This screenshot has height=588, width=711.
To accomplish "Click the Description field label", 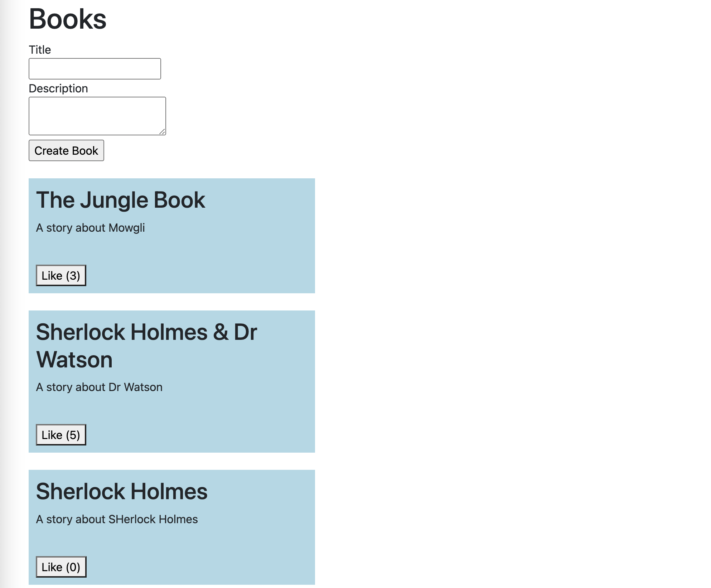I will (x=58, y=88).
